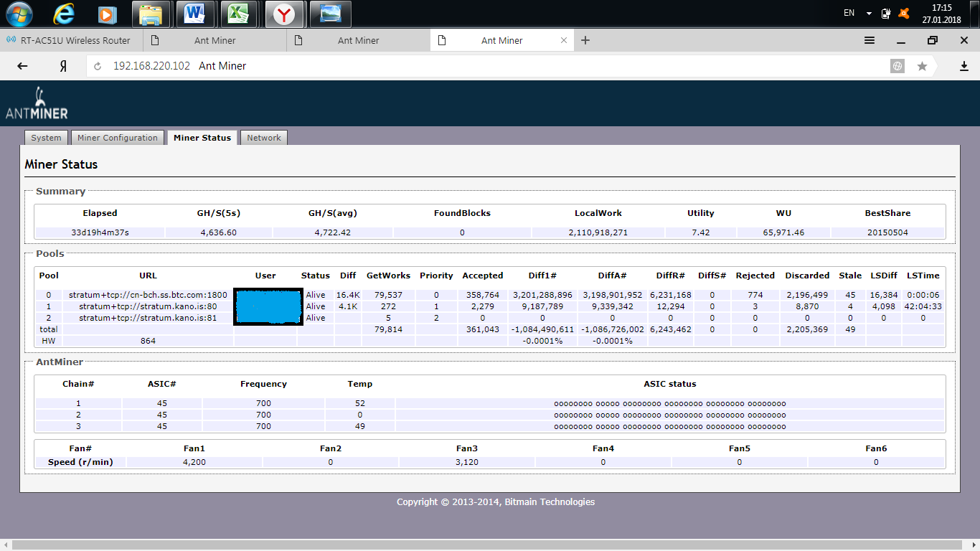Screen dimensions: 980x551
Task: Click Accepted value 358,764
Action: 482,295
